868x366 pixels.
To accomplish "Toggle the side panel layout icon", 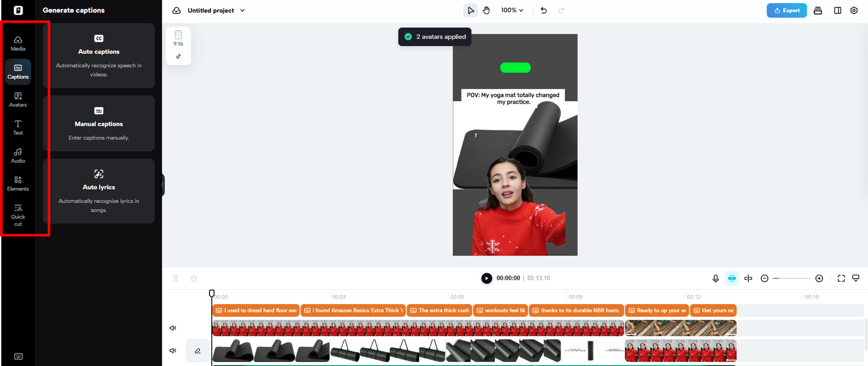I will point(837,10).
